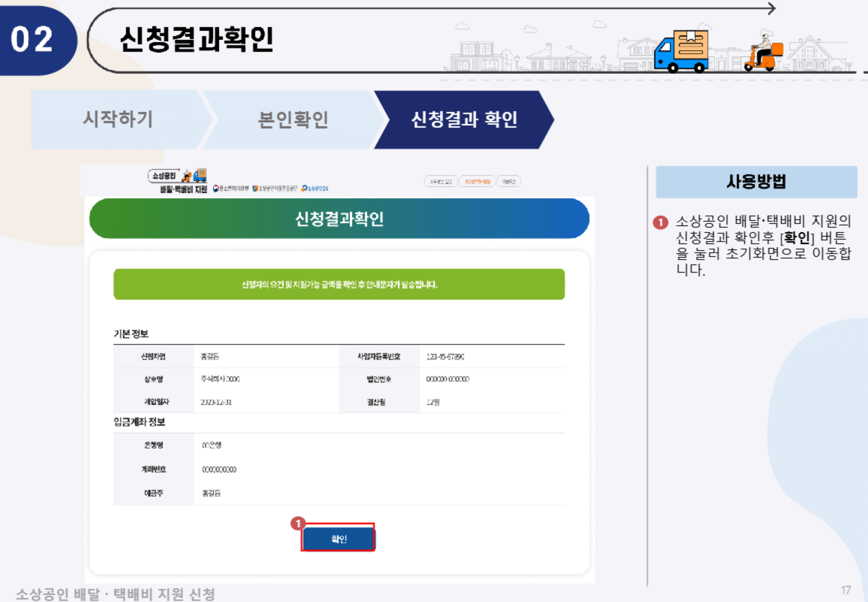Select the 본인확인 step tab
Screen dimensions: 868x602
click(x=293, y=119)
